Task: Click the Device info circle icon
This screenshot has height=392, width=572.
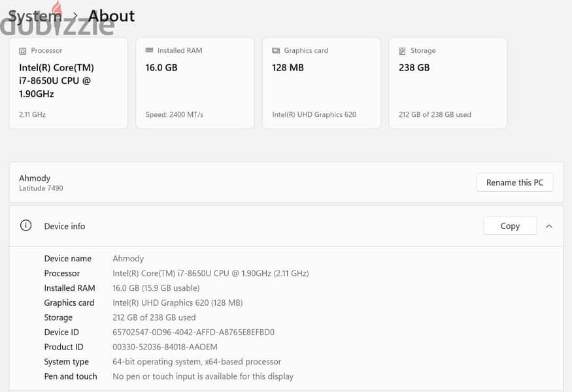Action: 25,225
